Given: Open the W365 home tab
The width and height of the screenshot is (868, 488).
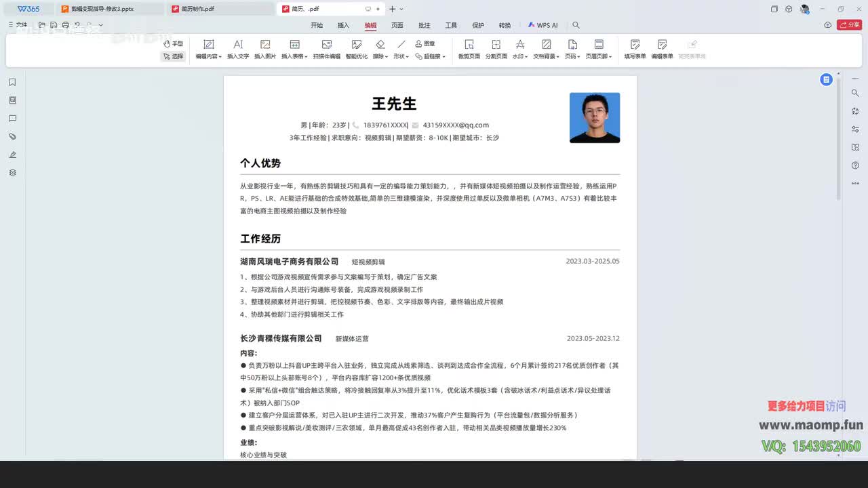Looking at the screenshot, I should tap(28, 9).
